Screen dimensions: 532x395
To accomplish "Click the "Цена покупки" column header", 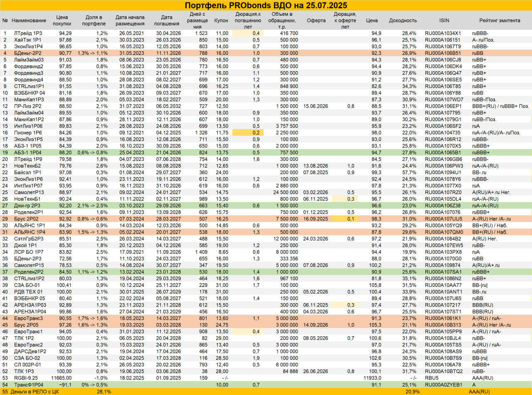I will 62,20.
